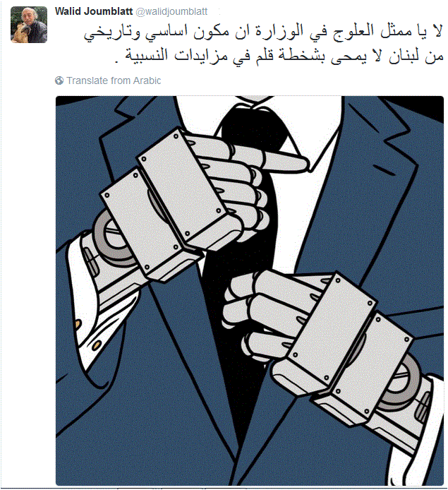Open the Walid Joumblatt display name link

94,11
